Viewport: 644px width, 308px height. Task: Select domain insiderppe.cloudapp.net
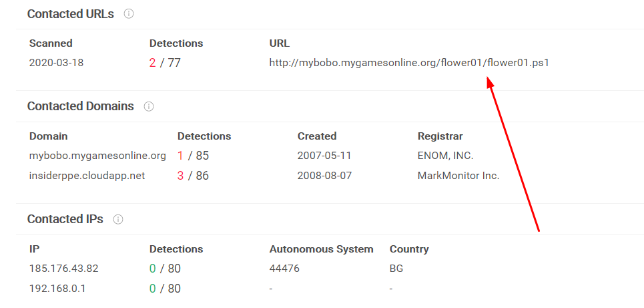tap(87, 176)
